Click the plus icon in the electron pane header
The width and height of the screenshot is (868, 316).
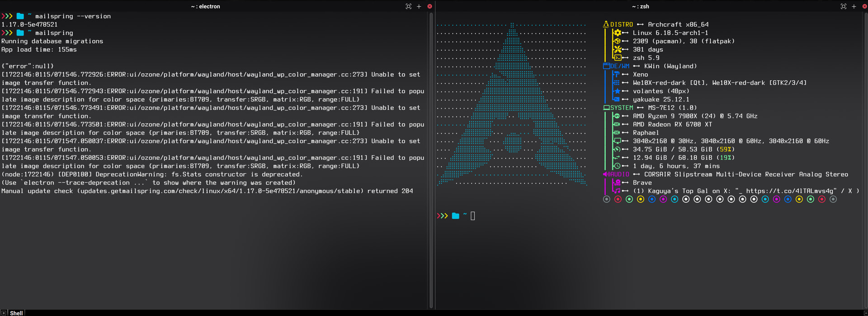419,6
